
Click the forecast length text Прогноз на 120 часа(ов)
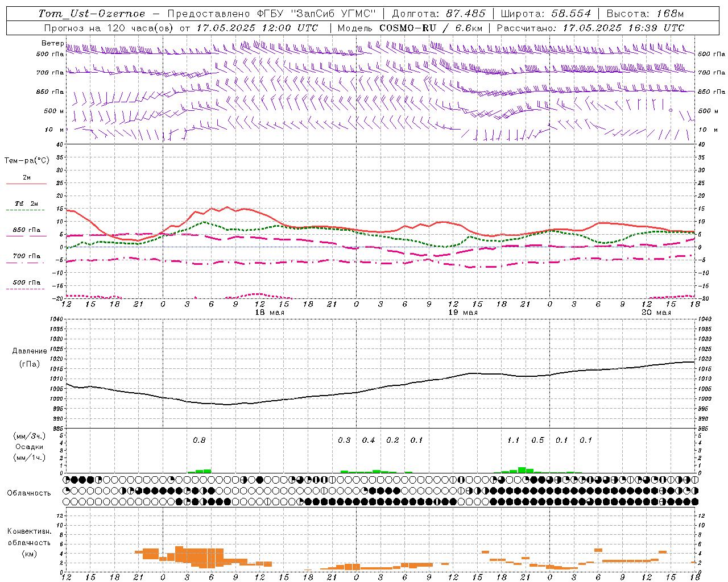[109, 28]
